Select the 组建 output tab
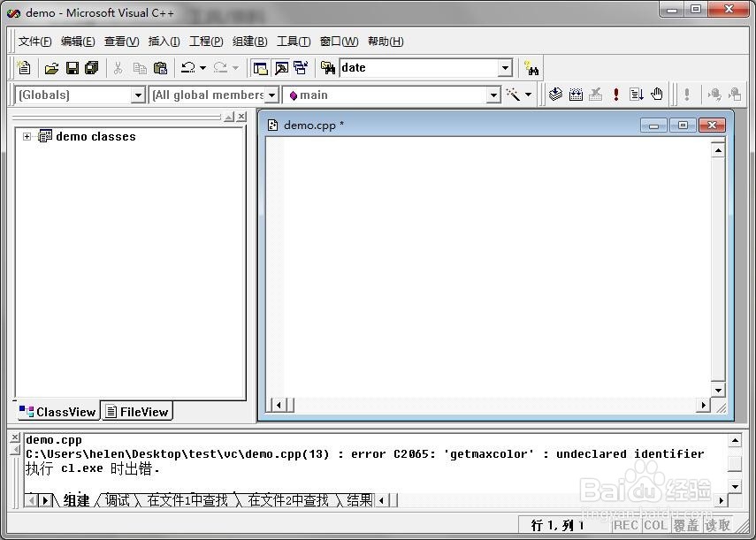756x540 pixels. (76, 500)
